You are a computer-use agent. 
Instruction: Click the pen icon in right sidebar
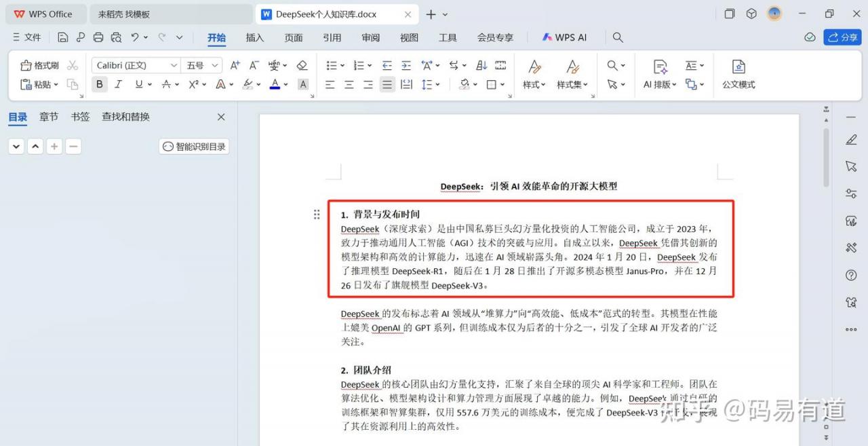pyautogui.click(x=852, y=140)
